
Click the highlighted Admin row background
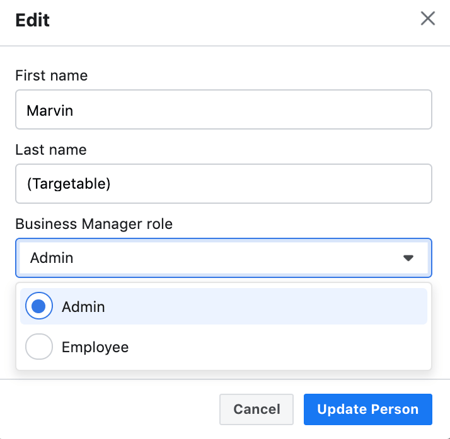224,306
